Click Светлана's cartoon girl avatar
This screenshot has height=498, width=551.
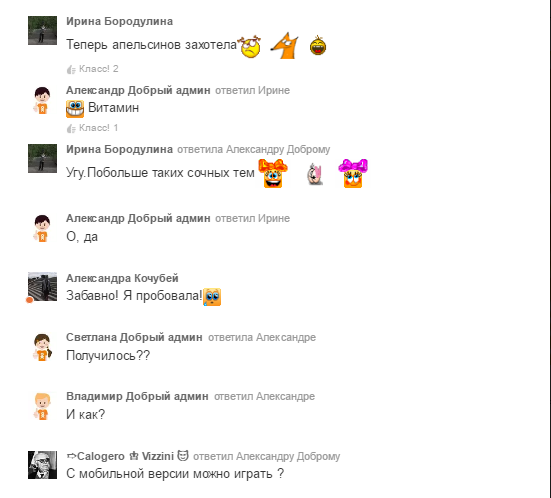click(43, 347)
